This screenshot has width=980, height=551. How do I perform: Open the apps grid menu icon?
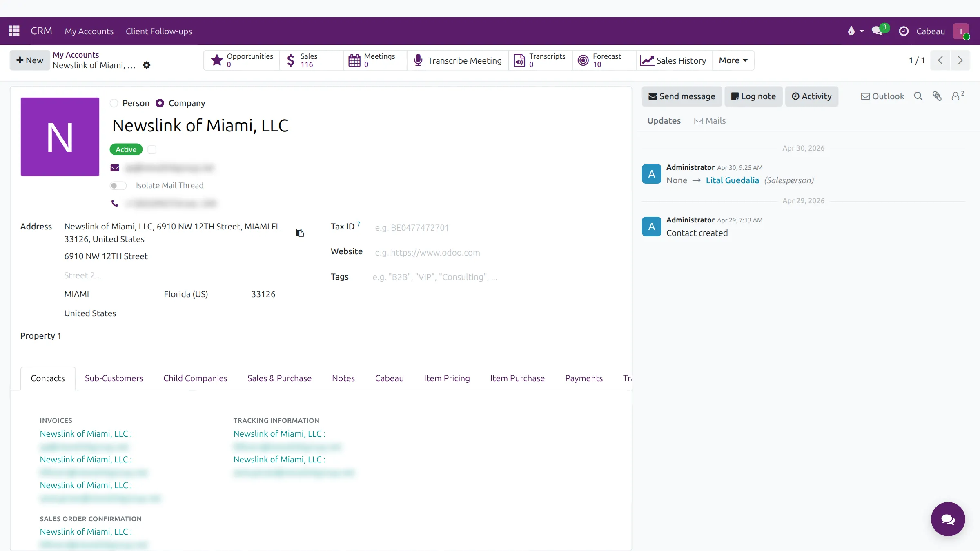[x=14, y=31]
